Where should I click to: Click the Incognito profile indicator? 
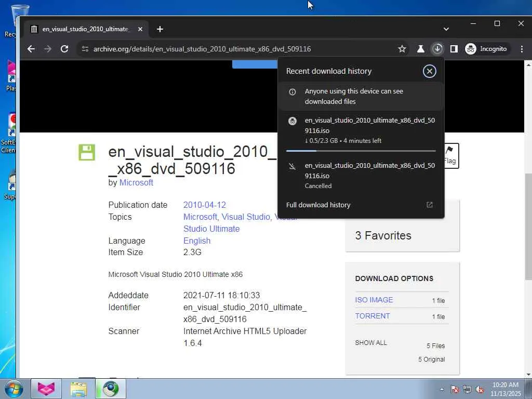pyautogui.click(x=486, y=49)
